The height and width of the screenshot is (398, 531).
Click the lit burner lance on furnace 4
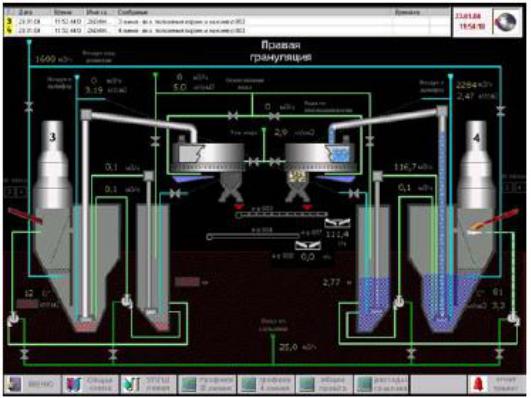click(494, 220)
